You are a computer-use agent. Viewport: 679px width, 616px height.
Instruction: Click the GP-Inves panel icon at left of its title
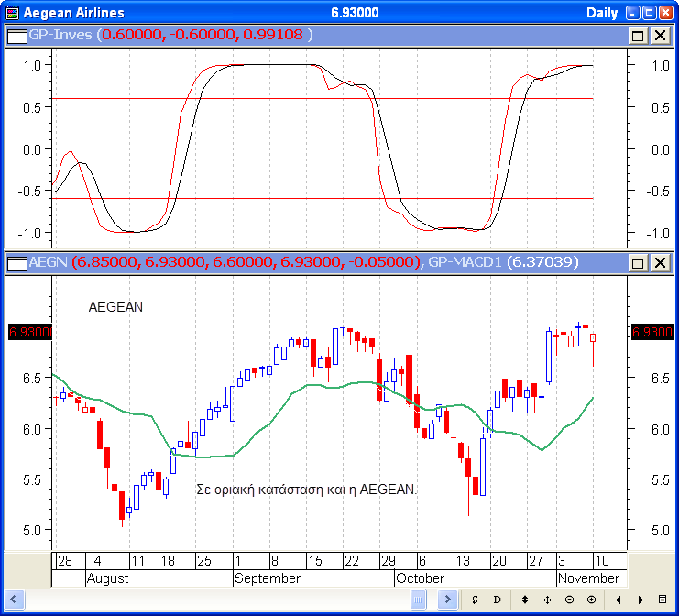(17, 35)
